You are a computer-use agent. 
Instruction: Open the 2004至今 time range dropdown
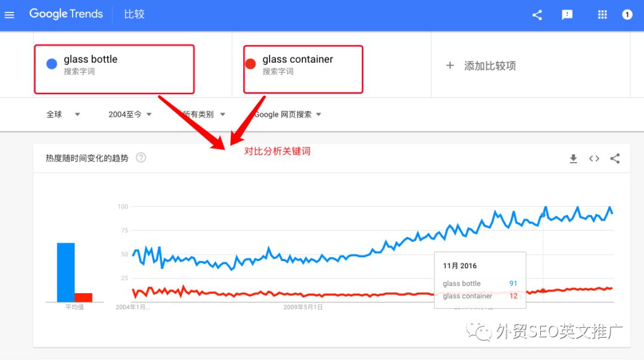[x=130, y=114]
